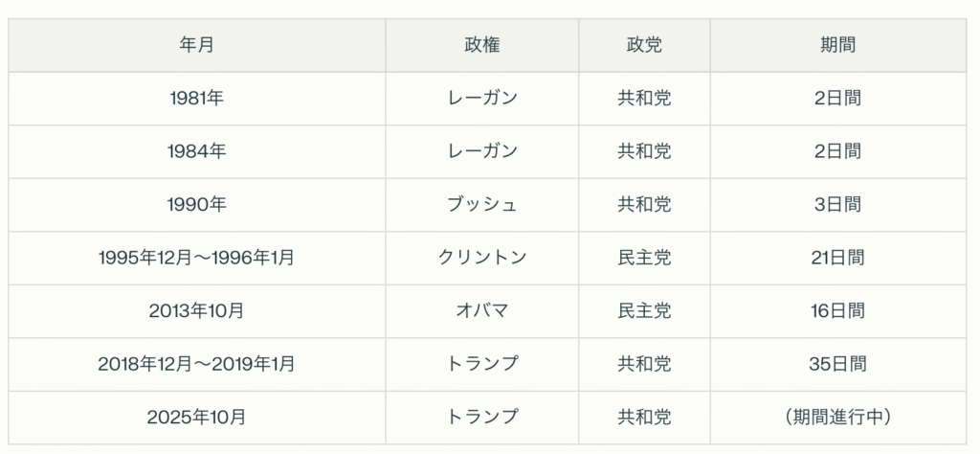
Task: Select the 1984年 date cell
Action: tap(196, 151)
